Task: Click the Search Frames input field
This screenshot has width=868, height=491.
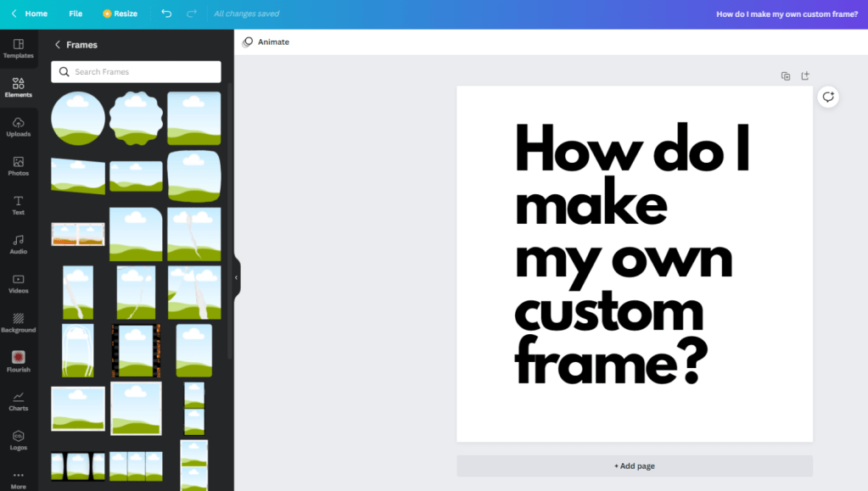Action: coord(136,72)
